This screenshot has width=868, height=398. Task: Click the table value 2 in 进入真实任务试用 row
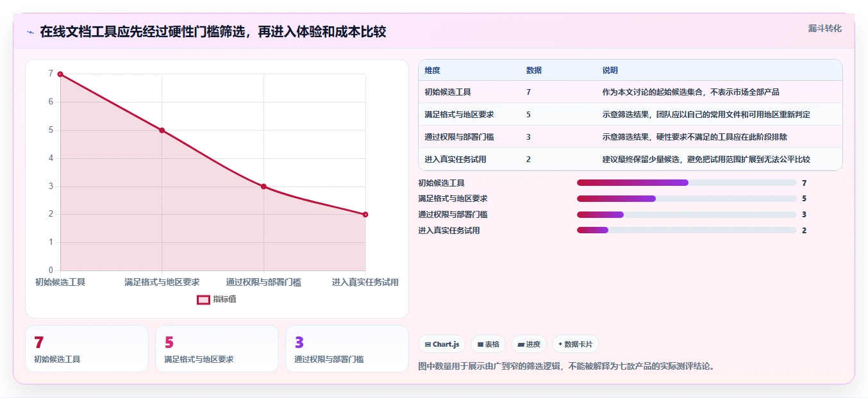(x=528, y=160)
